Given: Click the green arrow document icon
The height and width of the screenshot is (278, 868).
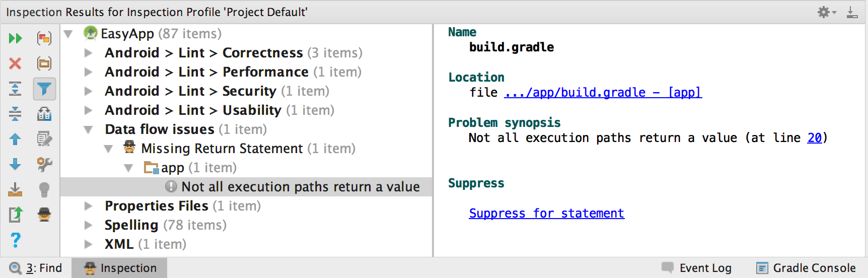Looking at the screenshot, I should click(16, 215).
